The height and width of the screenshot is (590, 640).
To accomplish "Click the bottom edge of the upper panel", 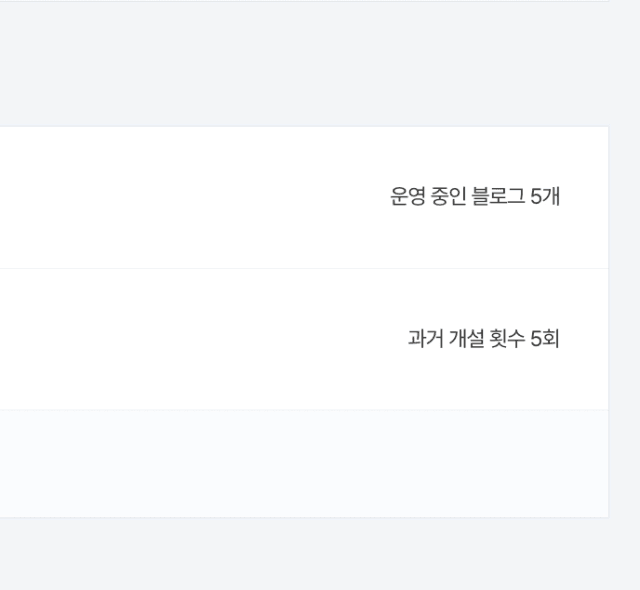I will [x=304, y=1].
